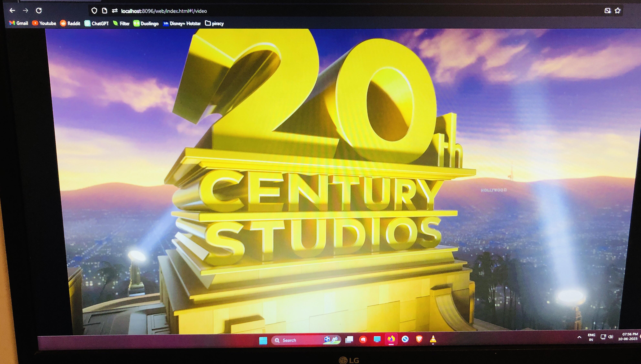Open the blue monitor app on taskbar

point(377,339)
